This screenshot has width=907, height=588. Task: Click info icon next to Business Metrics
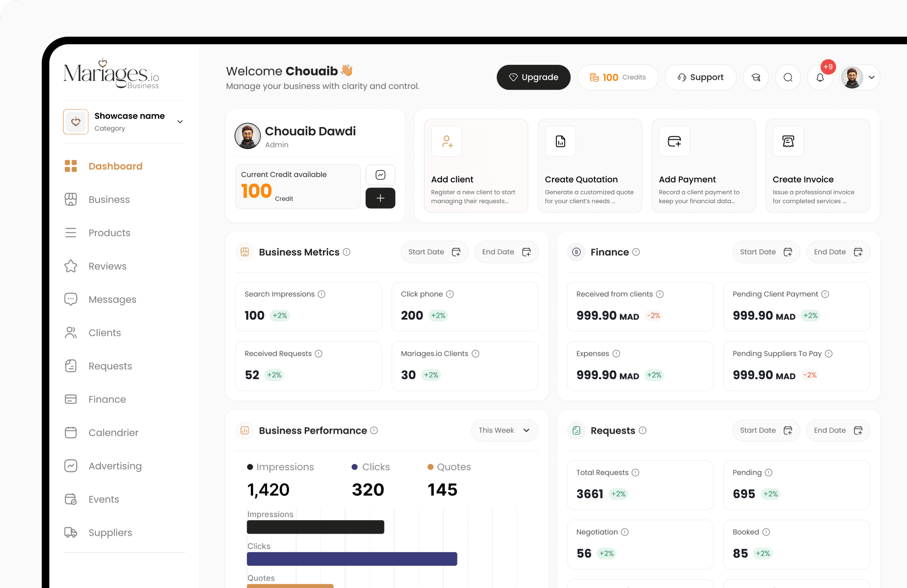(347, 252)
